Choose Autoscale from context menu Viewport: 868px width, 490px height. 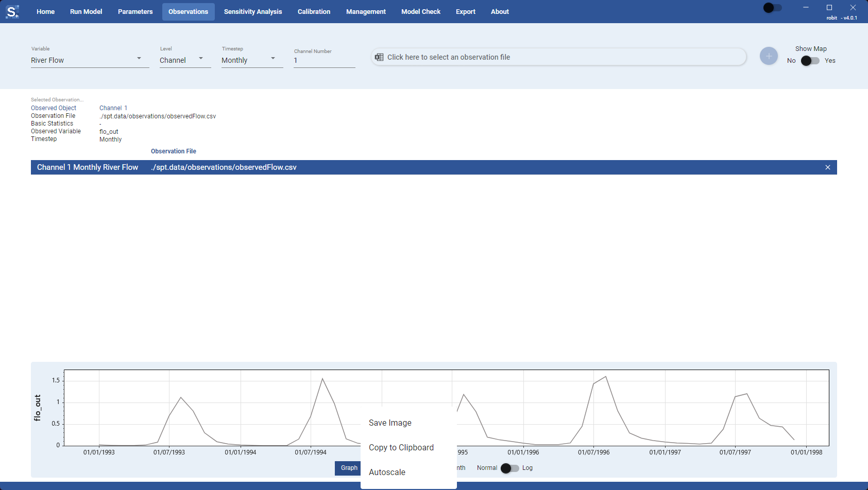409,472
